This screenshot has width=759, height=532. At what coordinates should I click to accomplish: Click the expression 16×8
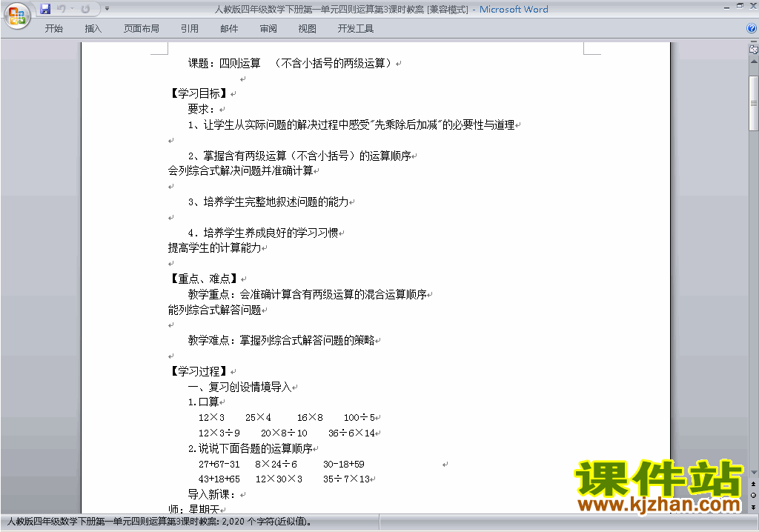310,417
